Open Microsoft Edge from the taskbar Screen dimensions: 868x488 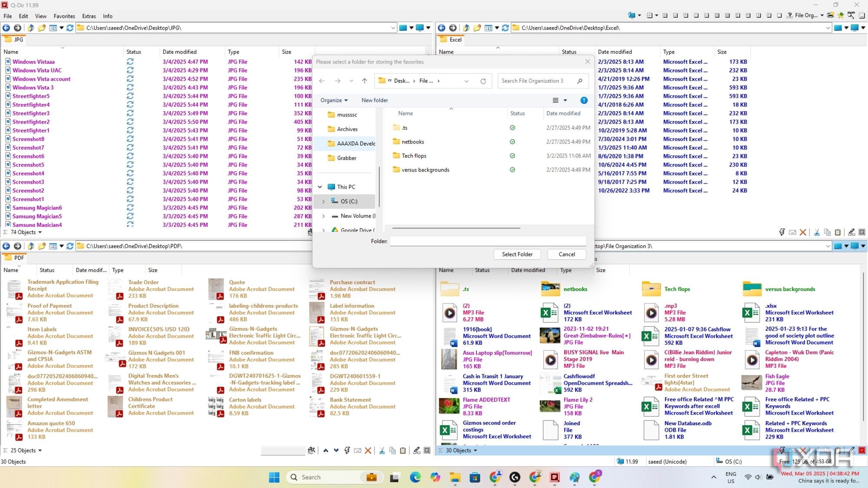(x=415, y=477)
